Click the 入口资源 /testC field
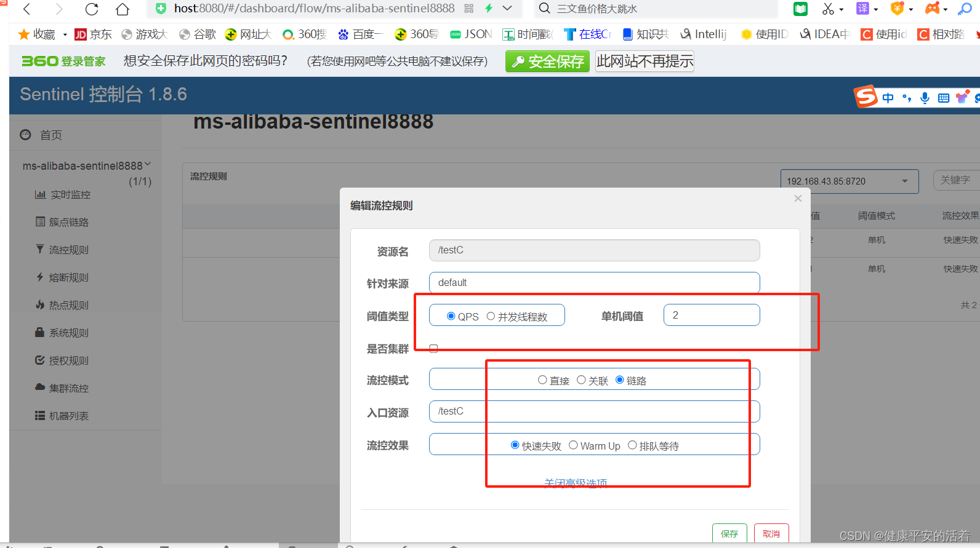 tap(594, 411)
